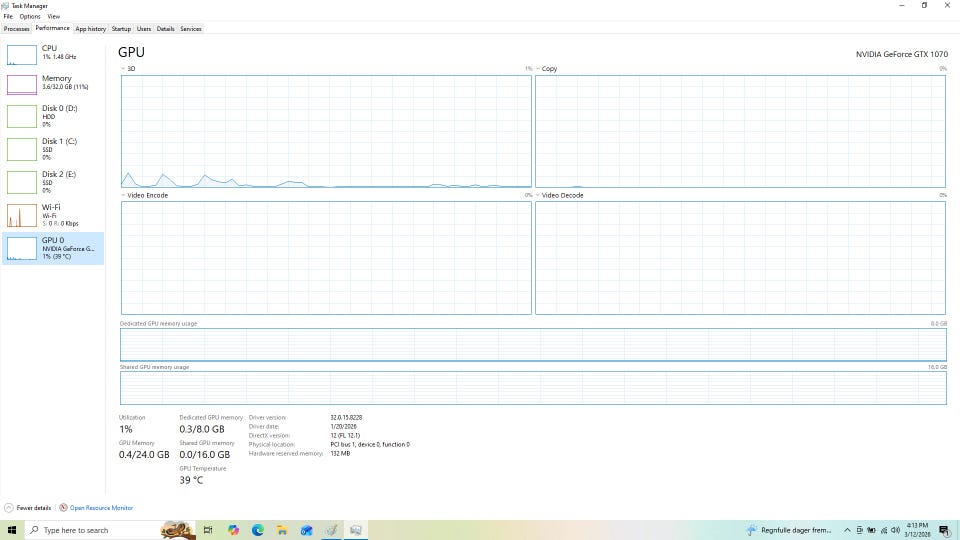The height and width of the screenshot is (540, 960).
Task: Click the driver date 1/20/2026 value
Action: point(343,427)
